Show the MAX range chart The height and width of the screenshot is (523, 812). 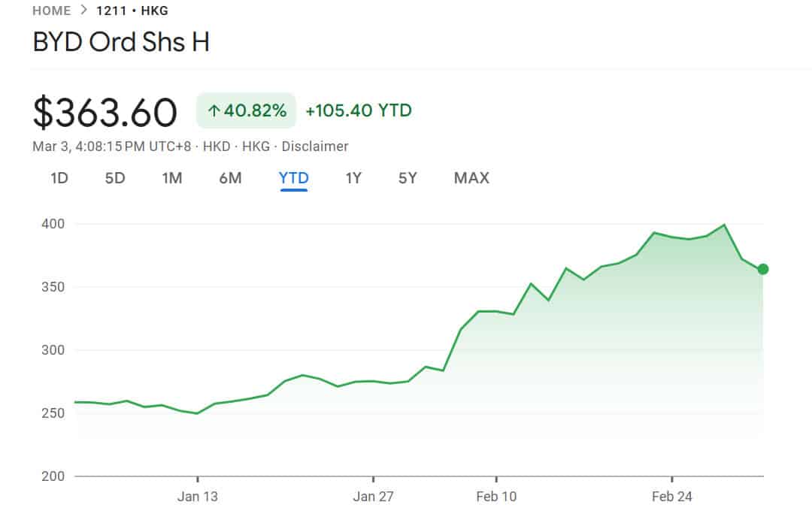point(471,178)
